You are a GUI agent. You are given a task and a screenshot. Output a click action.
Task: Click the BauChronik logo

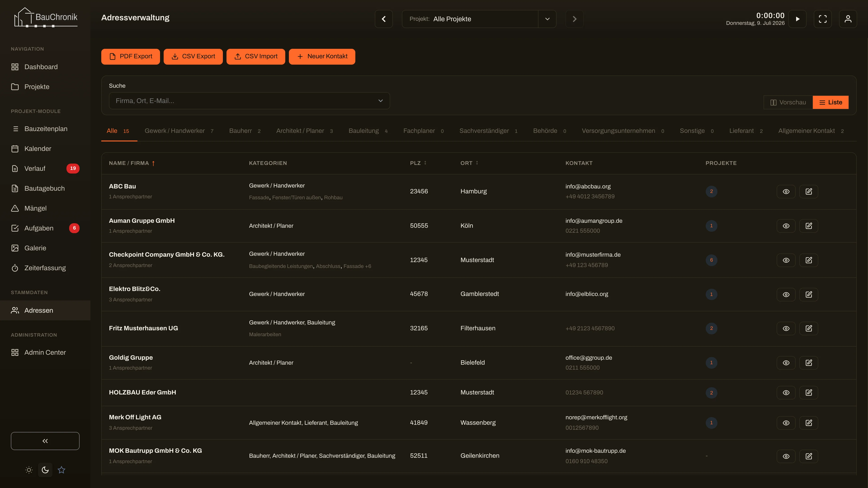pyautogui.click(x=46, y=17)
